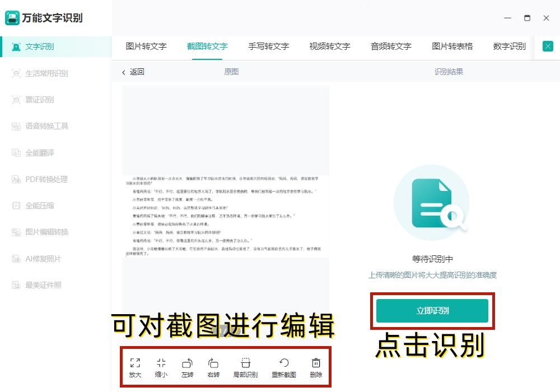Click the document search illustration
The image size is (560, 392).
432,202
